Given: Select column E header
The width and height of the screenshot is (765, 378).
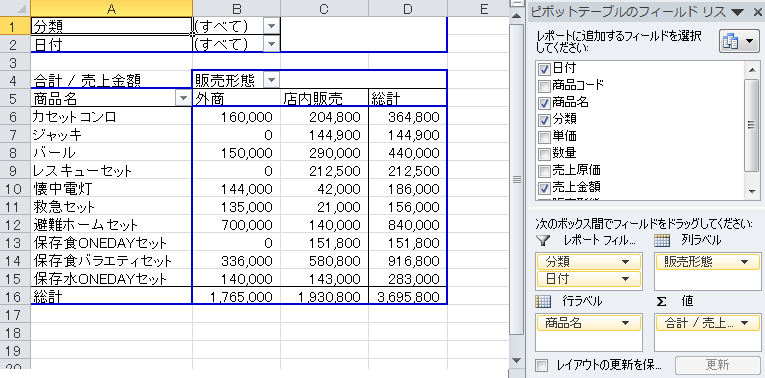Looking at the screenshot, I should pyautogui.click(x=479, y=8).
